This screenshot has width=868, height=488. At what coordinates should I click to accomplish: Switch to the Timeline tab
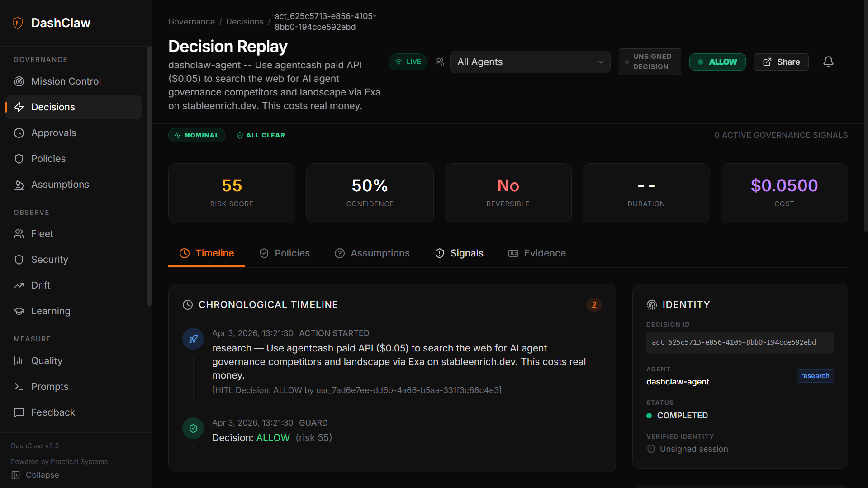pyautogui.click(x=207, y=253)
